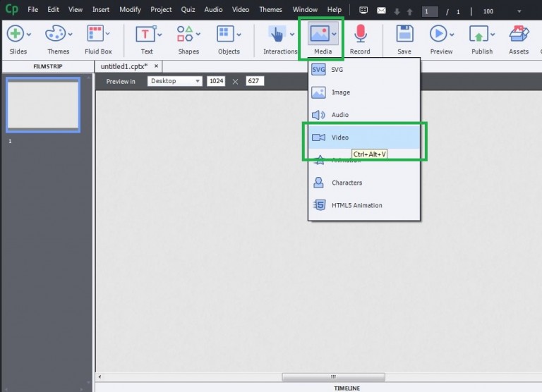
Task: Open the Modify menu
Action: point(130,10)
